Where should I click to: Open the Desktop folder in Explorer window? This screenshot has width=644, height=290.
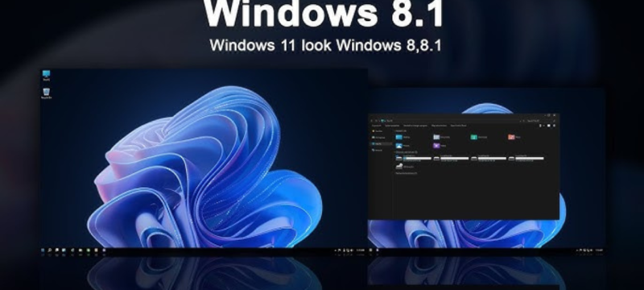403,137
